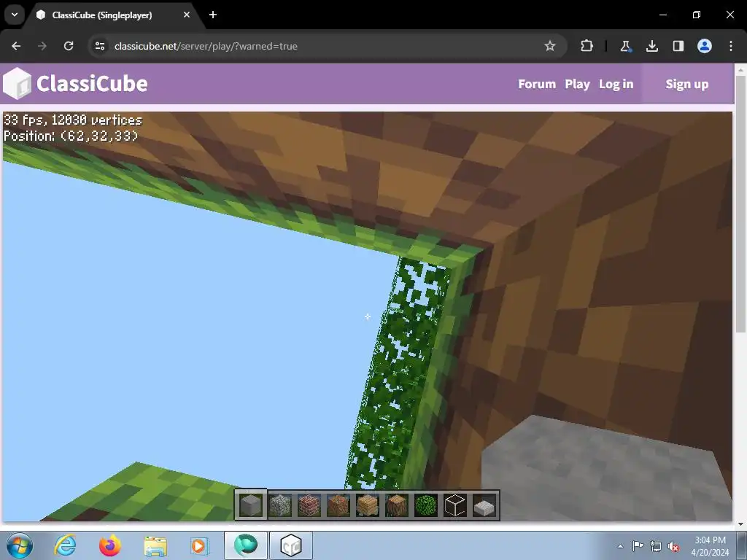Click the crosshair in the game view
Image resolution: width=747 pixels, height=560 pixels.
pyautogui.click(x=368, y=316)
